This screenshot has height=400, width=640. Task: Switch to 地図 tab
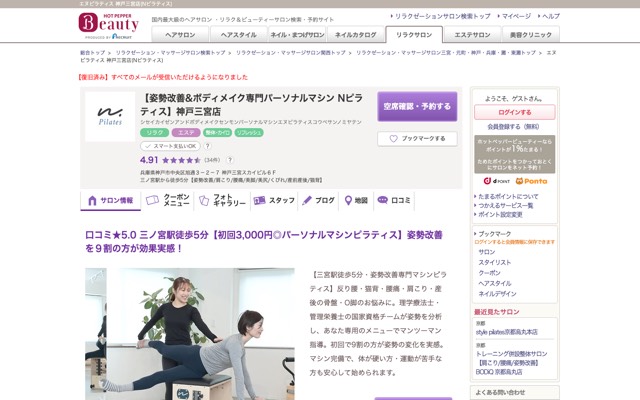coord(356,200)
